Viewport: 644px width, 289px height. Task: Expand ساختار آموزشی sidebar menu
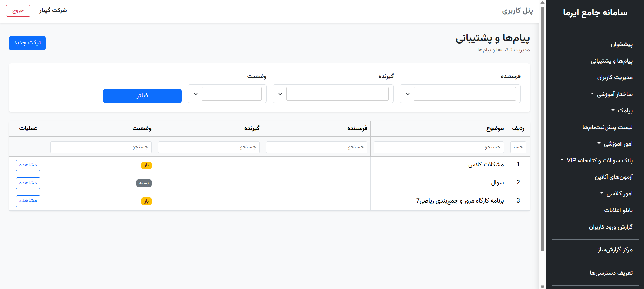(611, 94)
